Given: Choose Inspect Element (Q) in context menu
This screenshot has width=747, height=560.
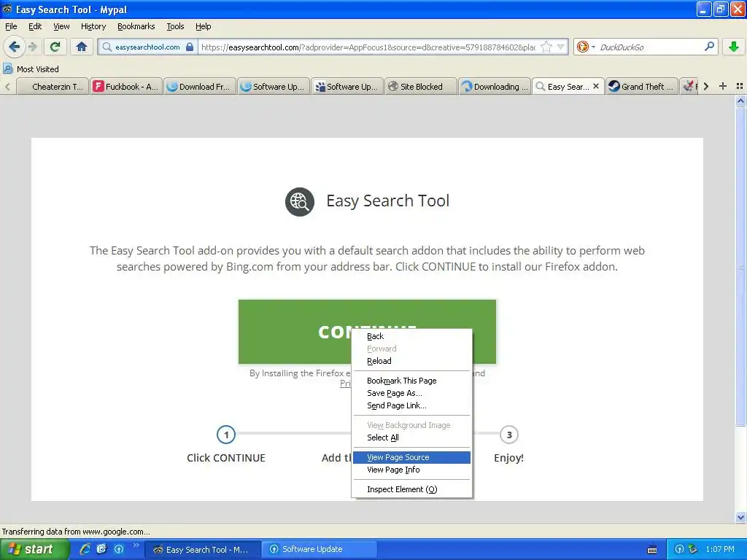Looking at the screenshot, I should pyautogui.click(x=411, y=489).
